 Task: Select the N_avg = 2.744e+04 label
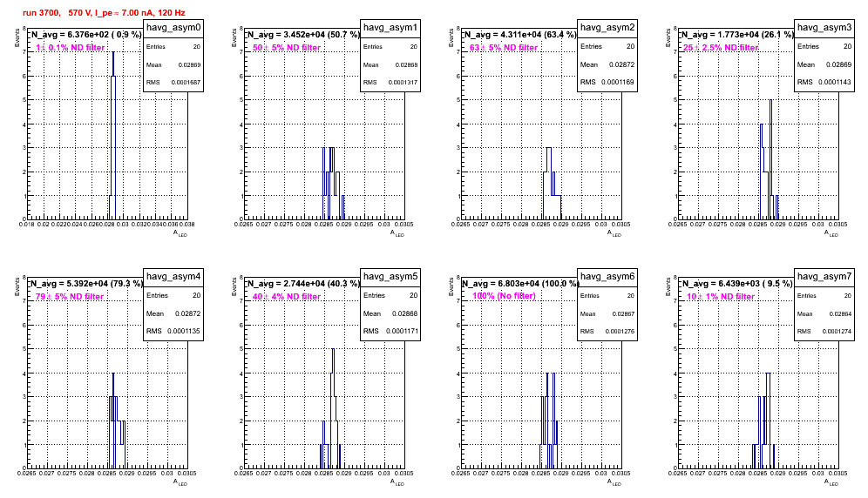pyautogui.click(x=303, y=283)
